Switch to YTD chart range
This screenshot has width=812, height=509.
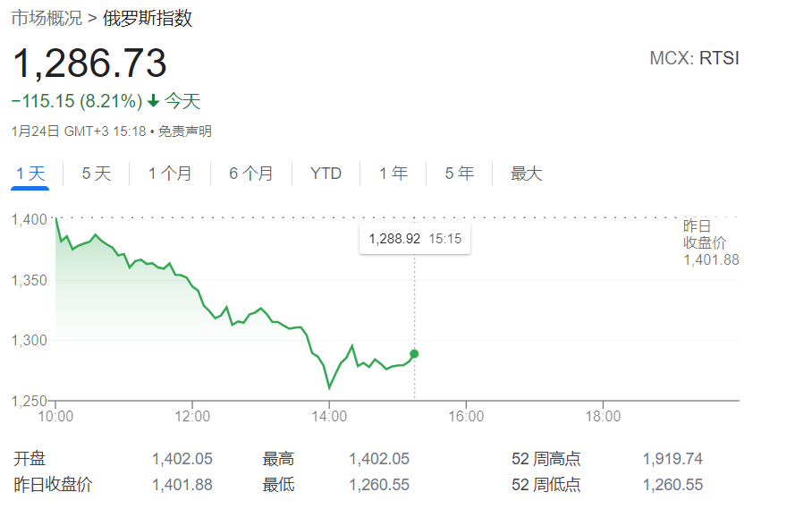tap(326, 174)
